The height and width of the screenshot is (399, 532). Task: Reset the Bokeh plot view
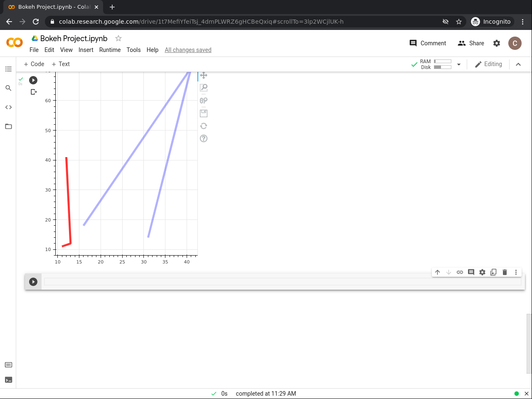[204, 126]
